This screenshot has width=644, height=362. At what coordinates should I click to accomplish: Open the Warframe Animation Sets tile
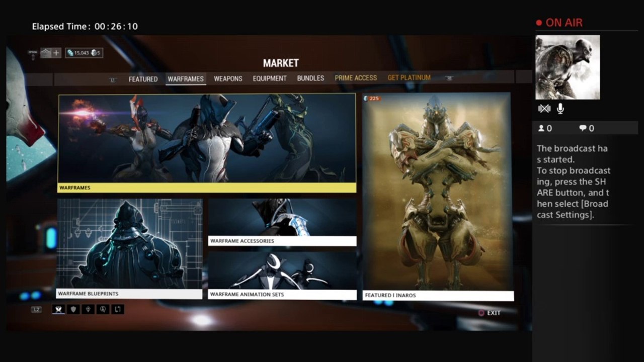[282, 276]
